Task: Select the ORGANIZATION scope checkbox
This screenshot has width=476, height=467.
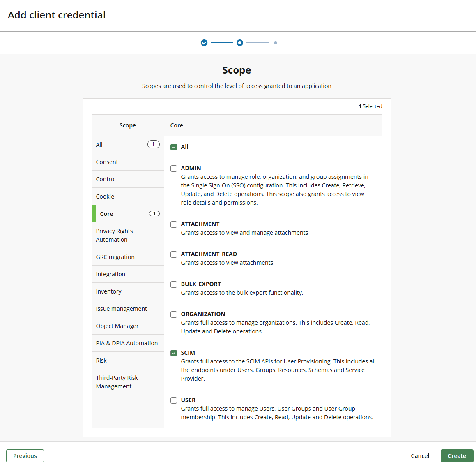Action: 174,314
